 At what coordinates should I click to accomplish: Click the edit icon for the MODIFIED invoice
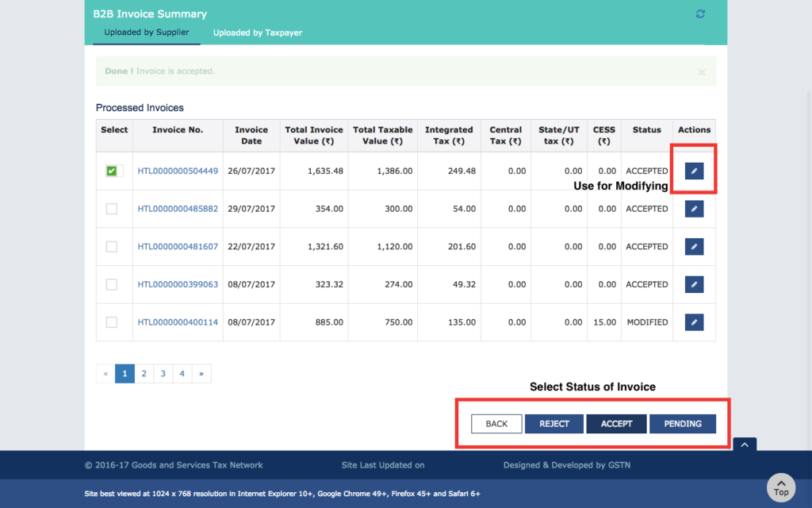tap(693, 322)
